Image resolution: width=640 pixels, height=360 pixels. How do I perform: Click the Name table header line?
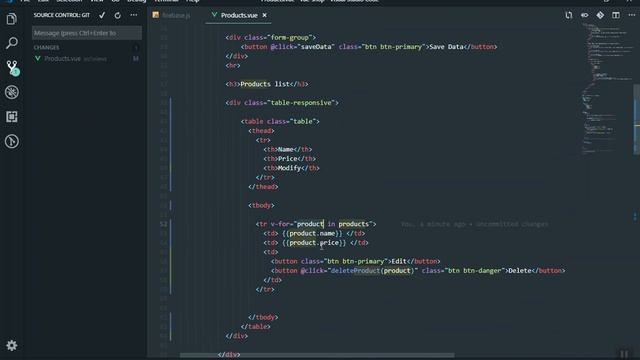coord(288,149)
